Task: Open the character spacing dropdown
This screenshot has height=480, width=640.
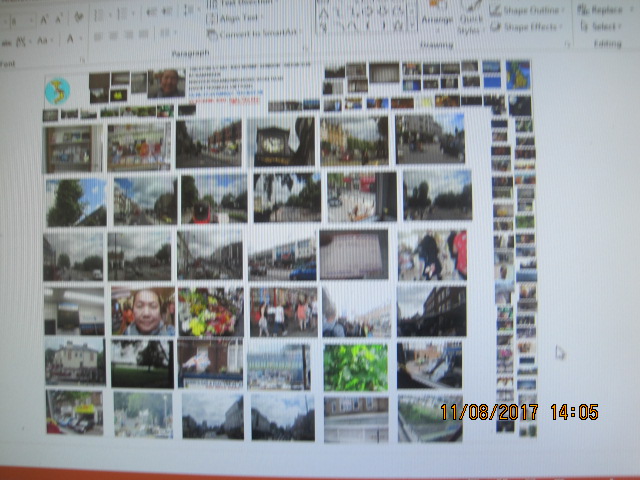Action: click(21, 42)
